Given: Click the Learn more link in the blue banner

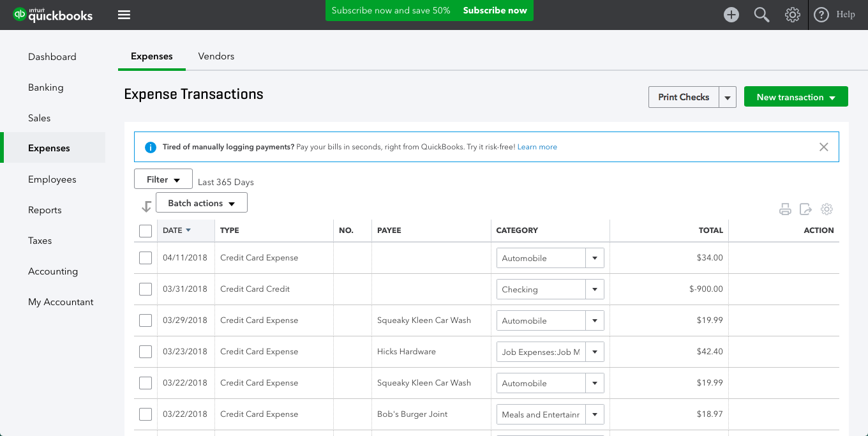Looking at the screenshot, I should click(x=537, y=146).
